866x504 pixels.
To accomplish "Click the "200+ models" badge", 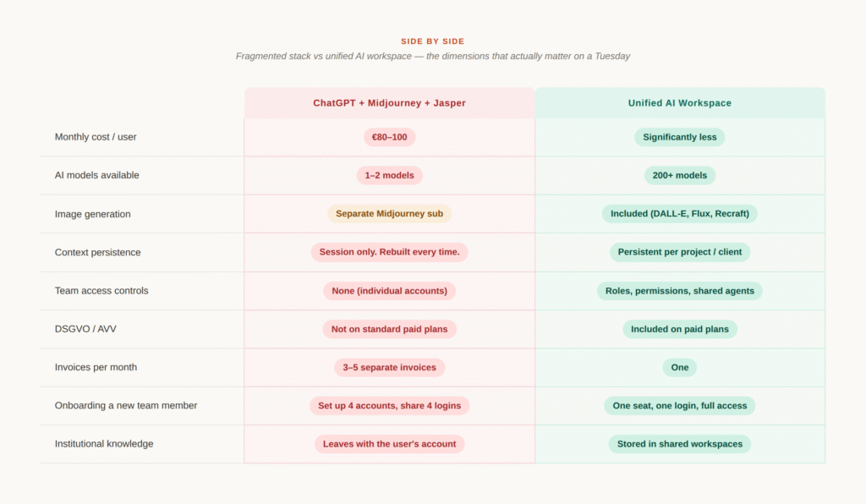I will coord(679,176).
